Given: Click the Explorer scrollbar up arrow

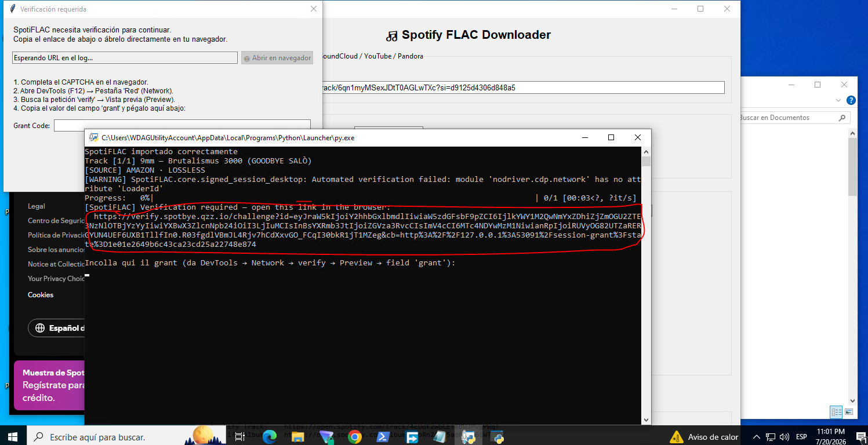Looking at the screenshot, I should click(852, 134).
